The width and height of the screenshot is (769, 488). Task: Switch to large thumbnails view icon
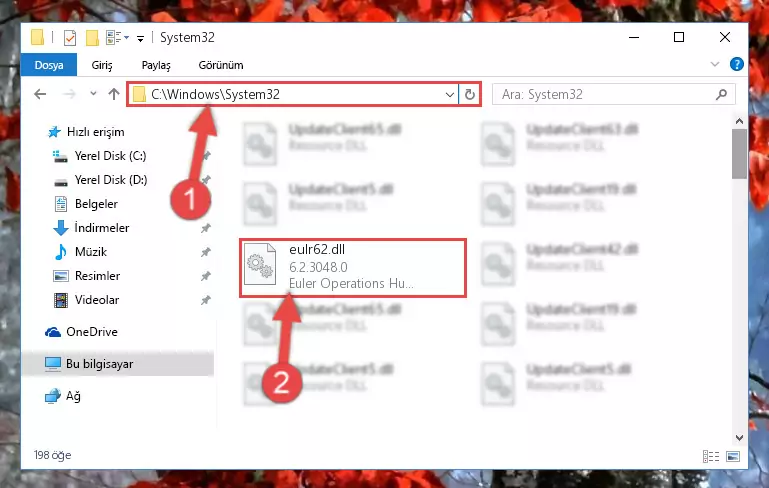click(x=733, y=456)
